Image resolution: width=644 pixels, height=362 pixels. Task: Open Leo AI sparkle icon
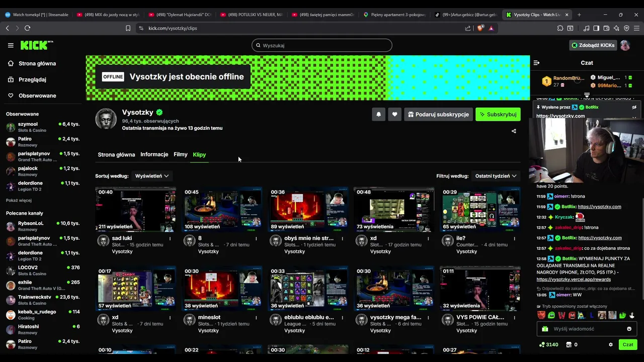(616, 28)
